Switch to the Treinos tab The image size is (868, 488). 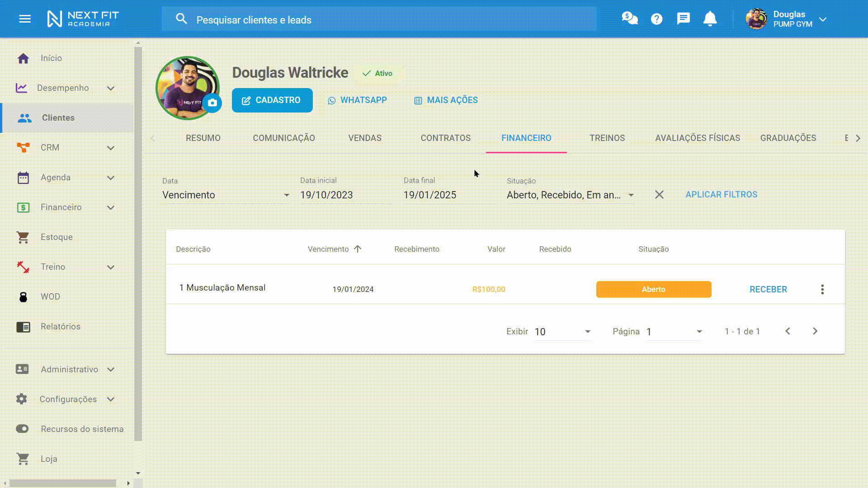[607, 138]
